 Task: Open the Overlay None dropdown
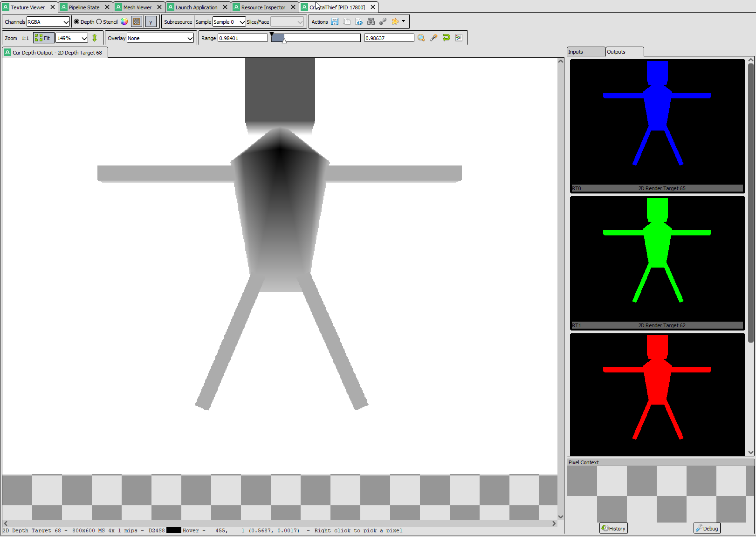point(160,38)
